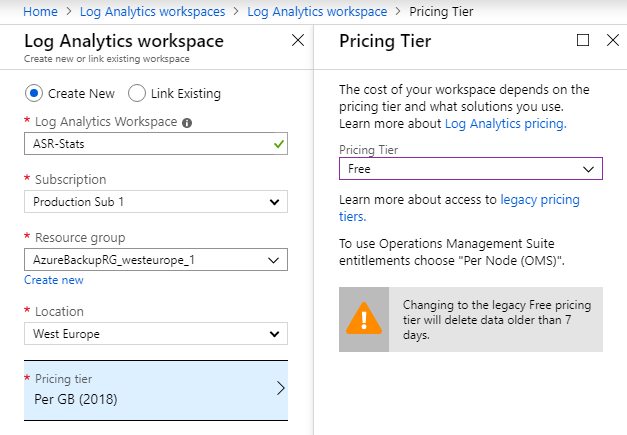Image resolution: width=627 pixels, height=435 pixels.
Task: Close the Pricing Tier blade
Action: click(x=613, y=40)
